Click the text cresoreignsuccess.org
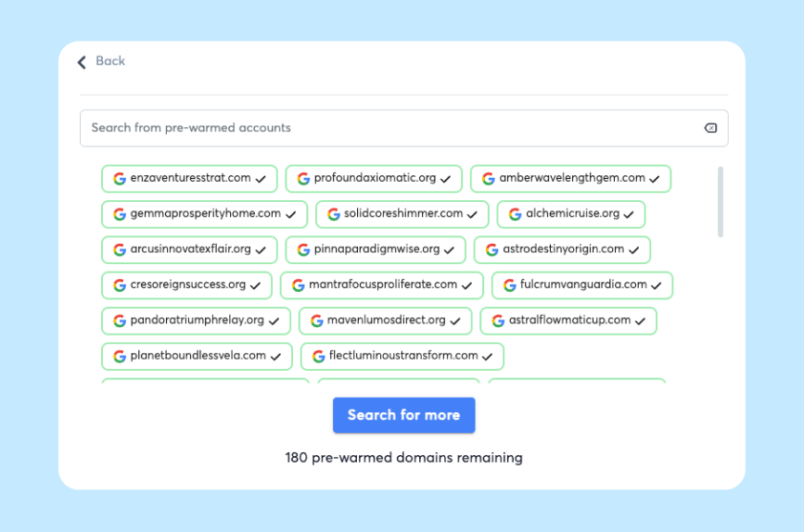 point(188,285)
